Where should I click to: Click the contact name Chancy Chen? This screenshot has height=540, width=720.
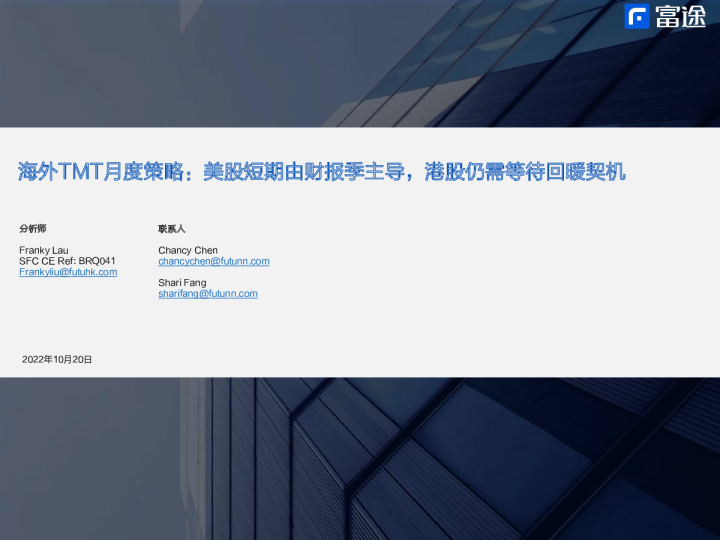tap(188, 250)
